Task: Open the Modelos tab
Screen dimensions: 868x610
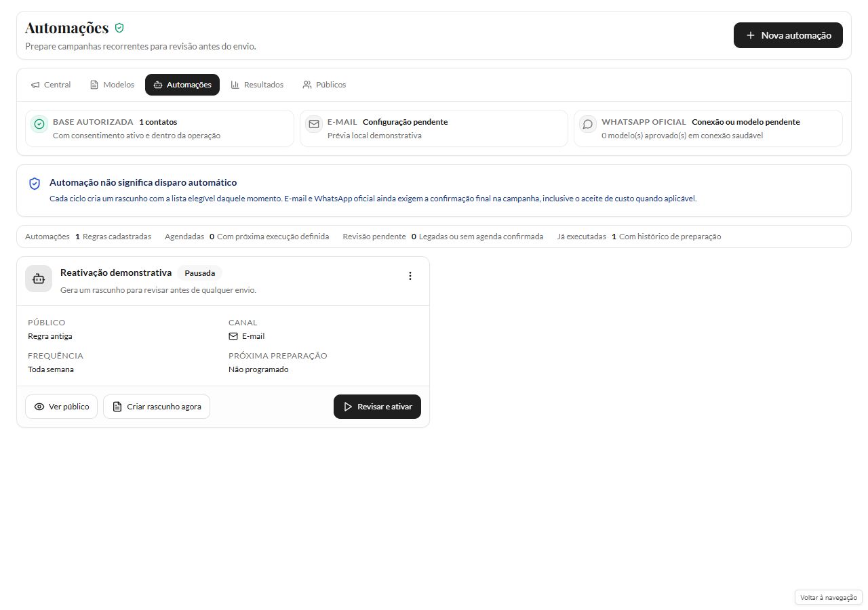Action: (112, 85)
